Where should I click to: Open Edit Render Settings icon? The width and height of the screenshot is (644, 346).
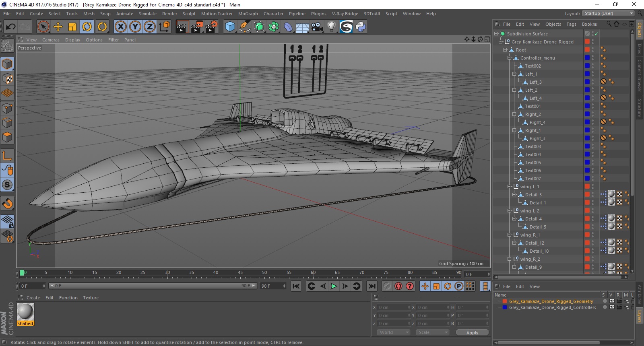tap(212, 27)
